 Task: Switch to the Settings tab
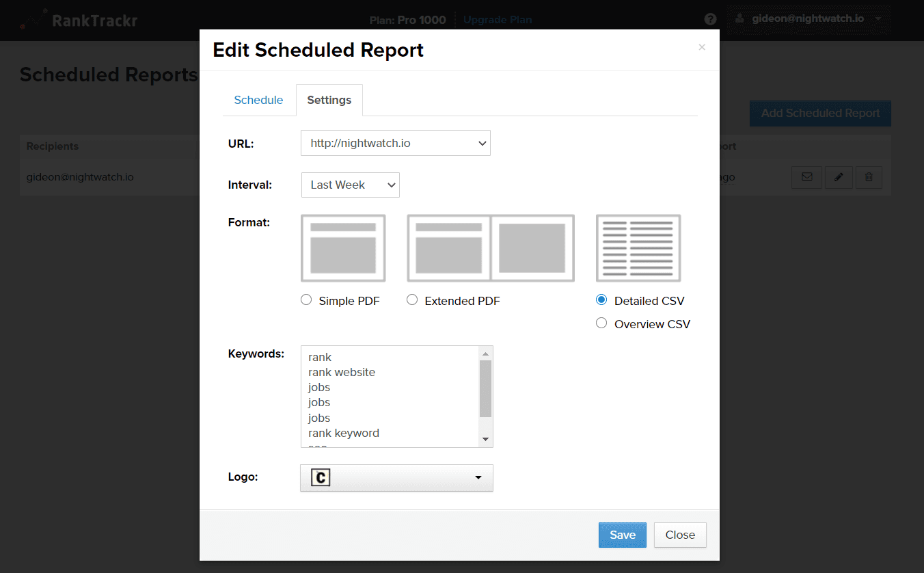point(329,100)
